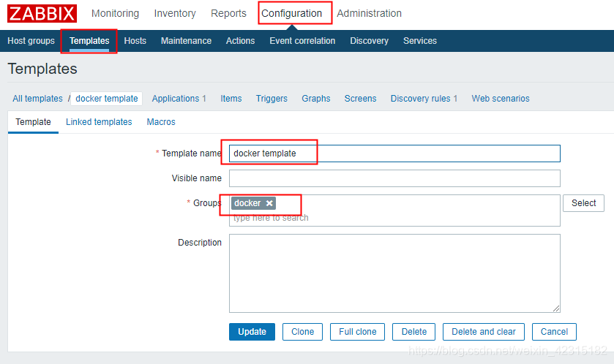The height and width of the screenshot is (364, 614).
Task: Switch to the Macros tab
Action: pos(161,122)
